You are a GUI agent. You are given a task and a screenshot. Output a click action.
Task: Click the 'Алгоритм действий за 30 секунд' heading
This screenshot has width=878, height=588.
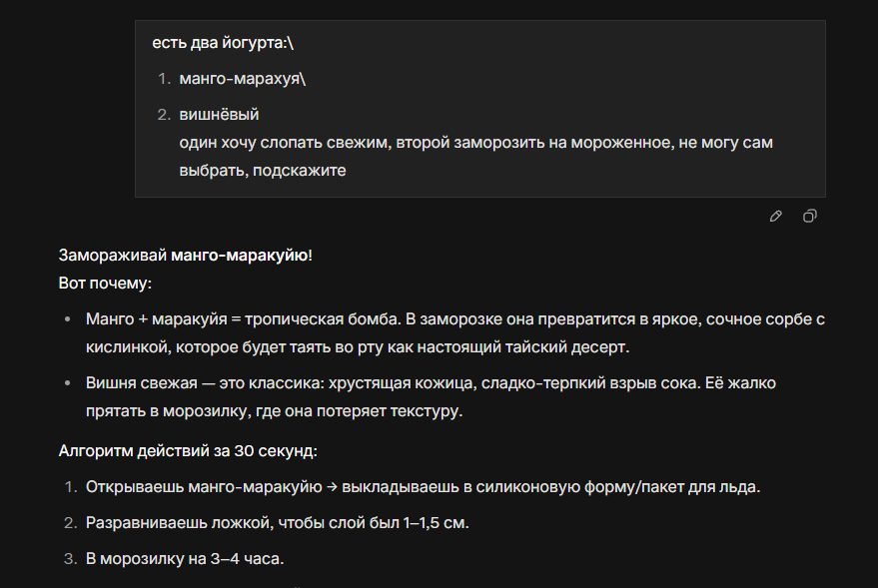pyautogui.click(x=188, y=451)
